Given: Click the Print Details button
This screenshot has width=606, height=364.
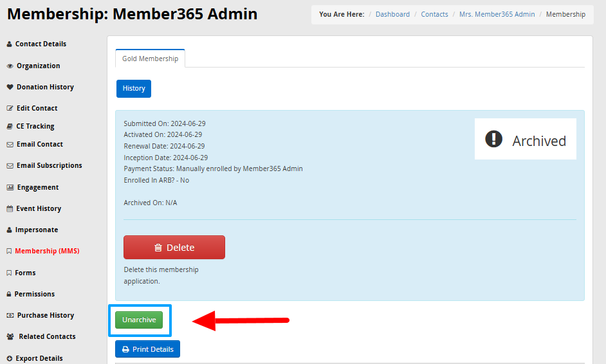Looking at the screenshot, I should click(147, 349).
